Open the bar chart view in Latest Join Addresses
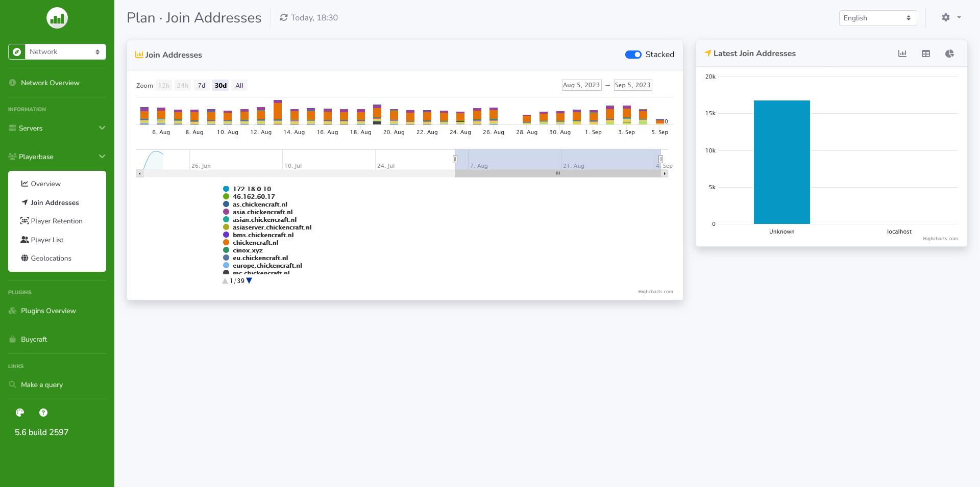 [902, 54]
